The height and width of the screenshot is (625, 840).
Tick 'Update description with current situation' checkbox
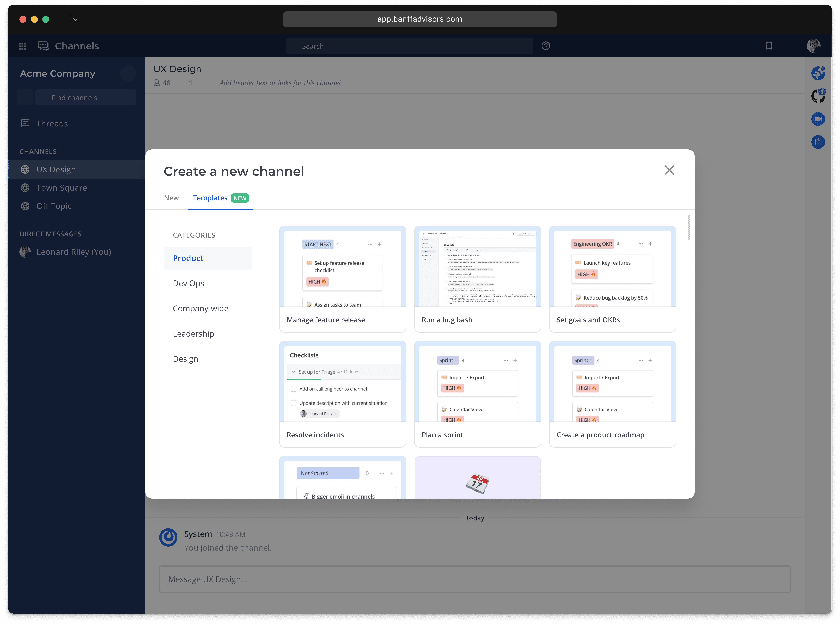pyautogui.click(x=294, y=403)
